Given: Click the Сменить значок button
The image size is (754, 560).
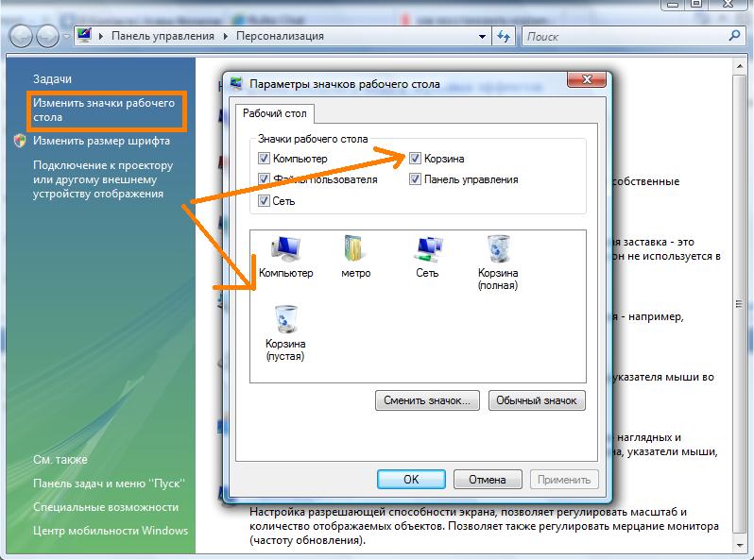Looking at the screenshot, I should click(428, 400).
